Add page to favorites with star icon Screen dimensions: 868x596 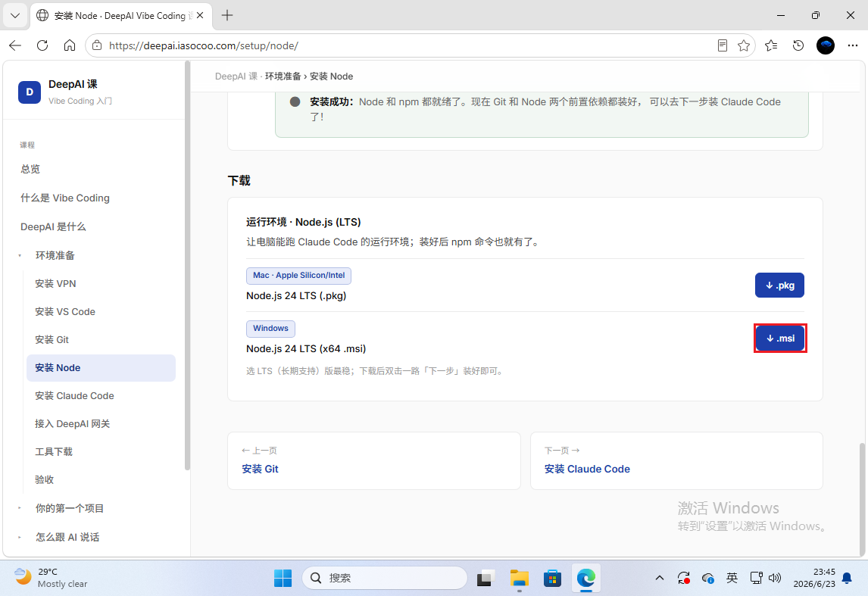pyautogui.click(x=744, y=45)
